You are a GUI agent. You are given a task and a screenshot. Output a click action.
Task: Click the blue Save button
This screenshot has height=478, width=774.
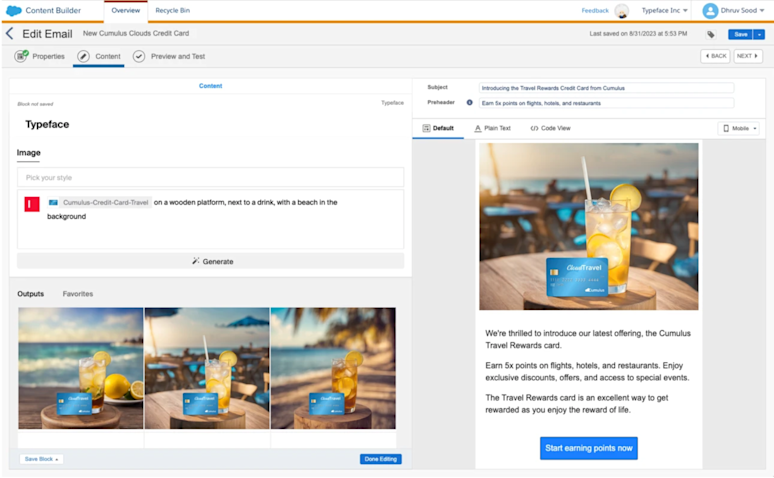(740, 34)
